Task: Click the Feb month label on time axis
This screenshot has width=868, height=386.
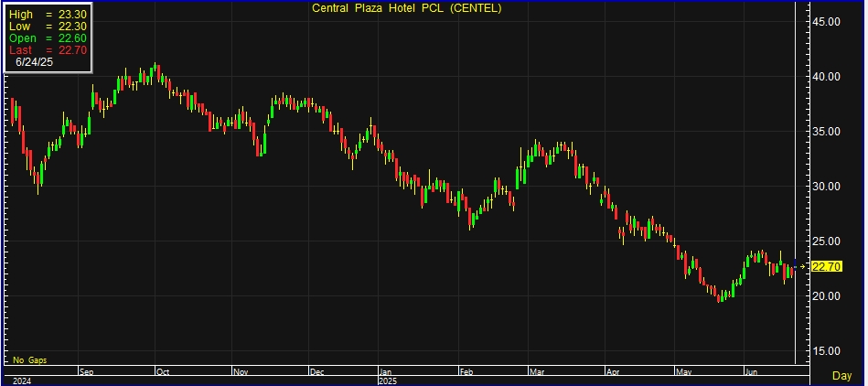Action: pyautogui.click(x=466, y=371)
